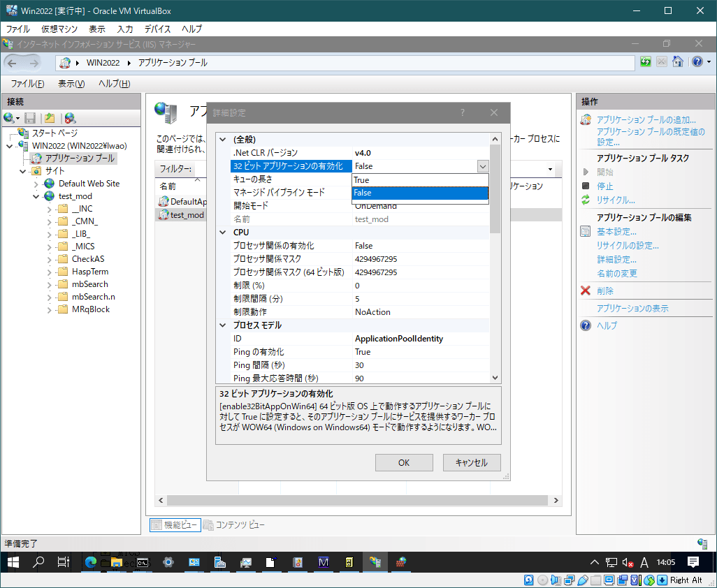Choose True in the dropdown list
This screenshot has width=717, height=588.
click(x=420, y=180)
